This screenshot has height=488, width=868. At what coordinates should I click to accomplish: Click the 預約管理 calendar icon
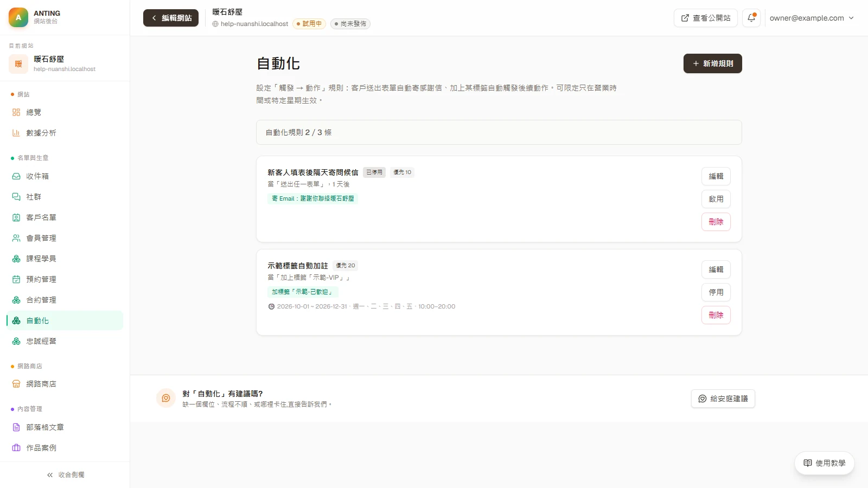(16, 279)
